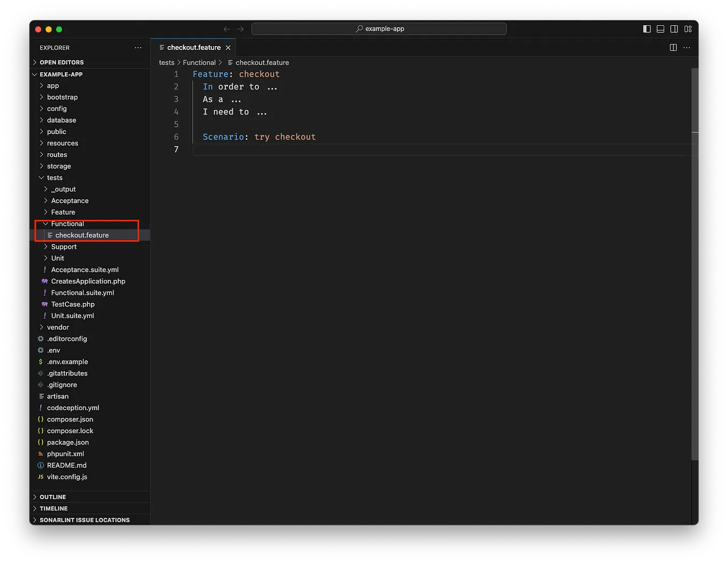728x564 pixels.
Task: Go back with the left arrow
Action: [x=227, y=29]
